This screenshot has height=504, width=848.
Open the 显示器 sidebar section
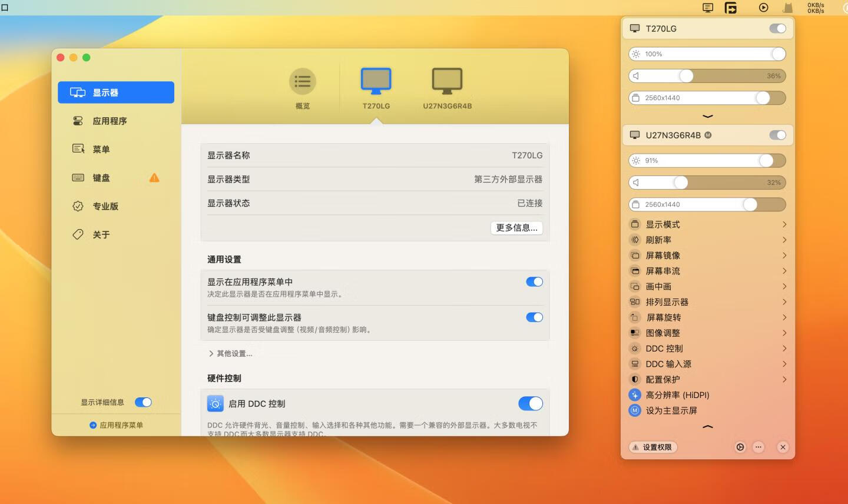(x=116, y=92)
